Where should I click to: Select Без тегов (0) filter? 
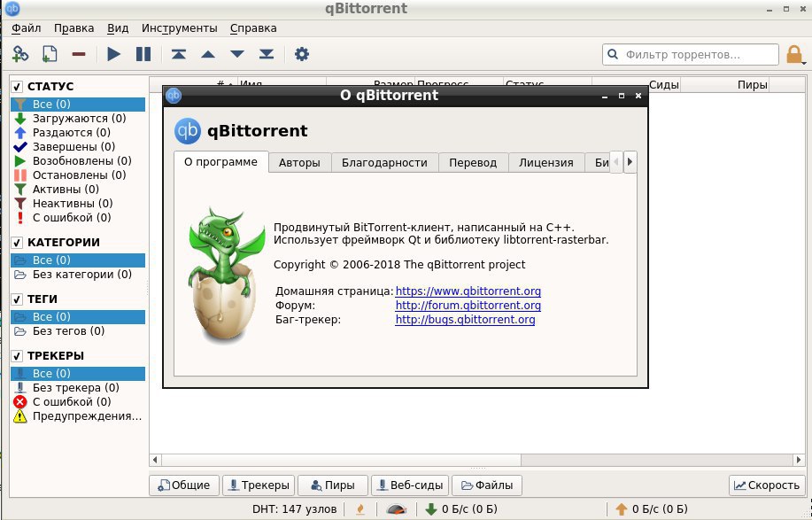pos(78,331)
